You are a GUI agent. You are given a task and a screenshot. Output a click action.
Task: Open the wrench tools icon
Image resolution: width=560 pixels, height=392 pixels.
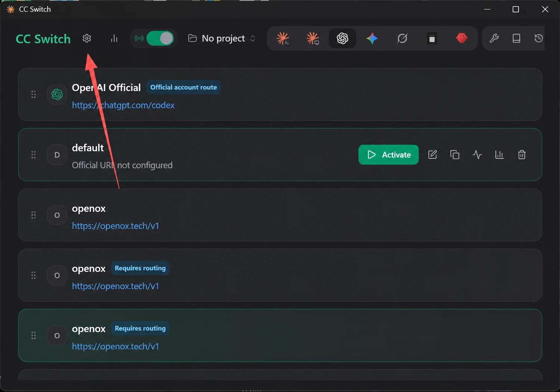(x=494, y=38)
